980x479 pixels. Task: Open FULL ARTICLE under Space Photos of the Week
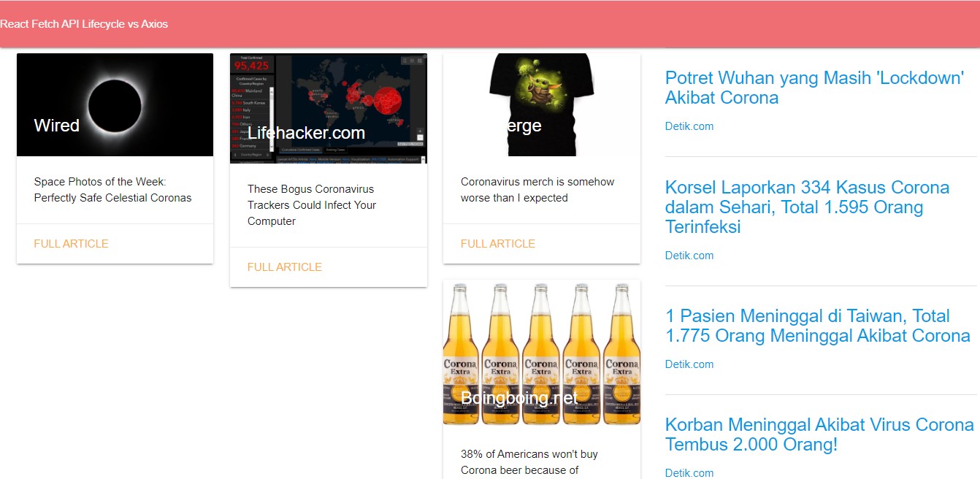point(71,244)
